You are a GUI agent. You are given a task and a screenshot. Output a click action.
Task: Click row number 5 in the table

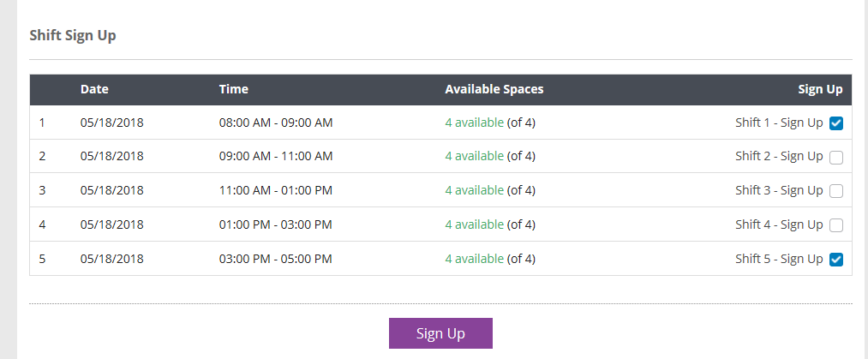(42, 259)
